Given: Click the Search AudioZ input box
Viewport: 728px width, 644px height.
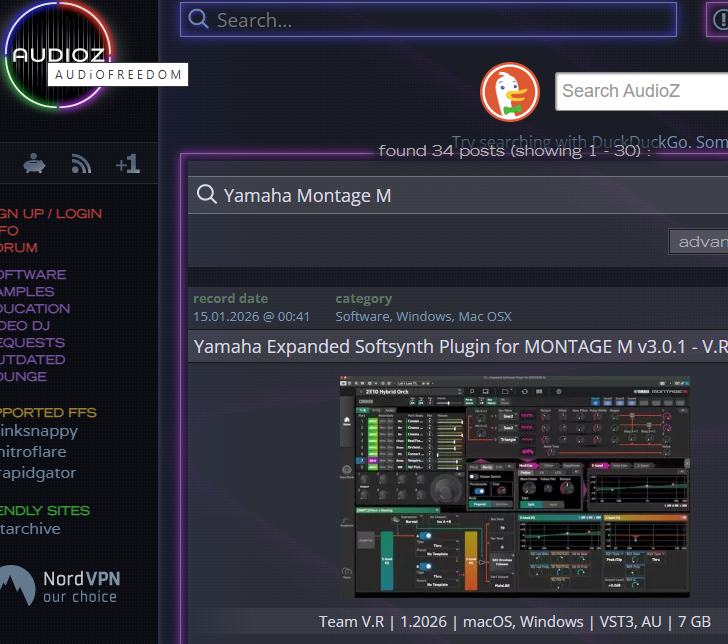Looking at the screenshot, I should coord(642,91).
